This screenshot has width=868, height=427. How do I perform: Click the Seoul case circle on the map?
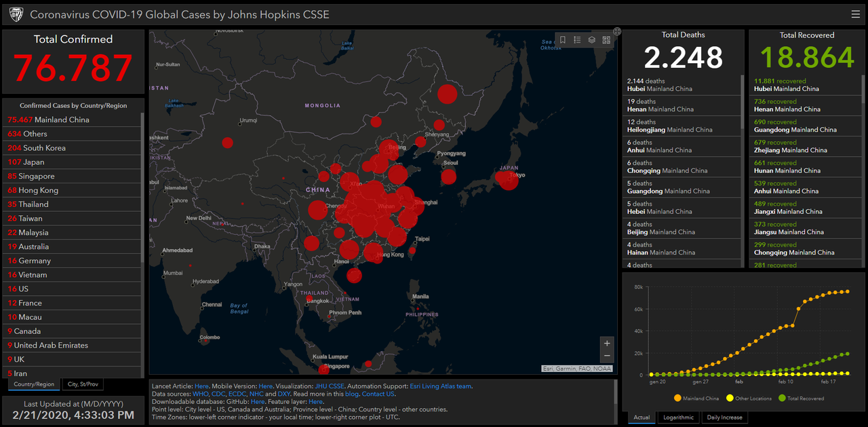point(448,177)
